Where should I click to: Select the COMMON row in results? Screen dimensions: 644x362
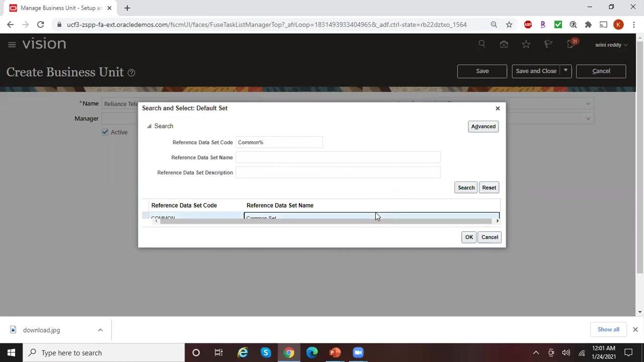point(321,216)
